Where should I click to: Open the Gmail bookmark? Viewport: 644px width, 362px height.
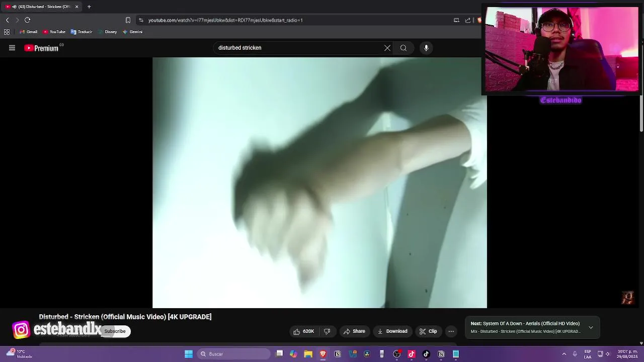[x=28, y=32]
